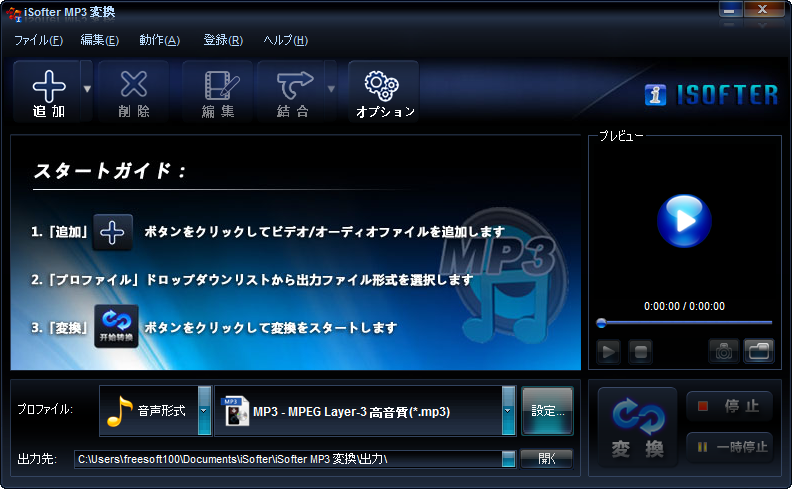Click the 開く button next to output path
The width and height of the screenshot is (792, 489).
pos(547,459)
